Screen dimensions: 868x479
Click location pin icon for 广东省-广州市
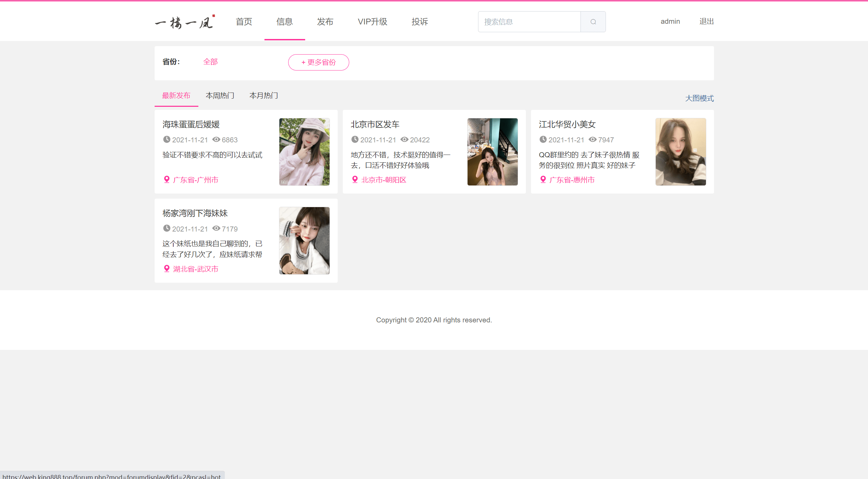click(166, 180)
